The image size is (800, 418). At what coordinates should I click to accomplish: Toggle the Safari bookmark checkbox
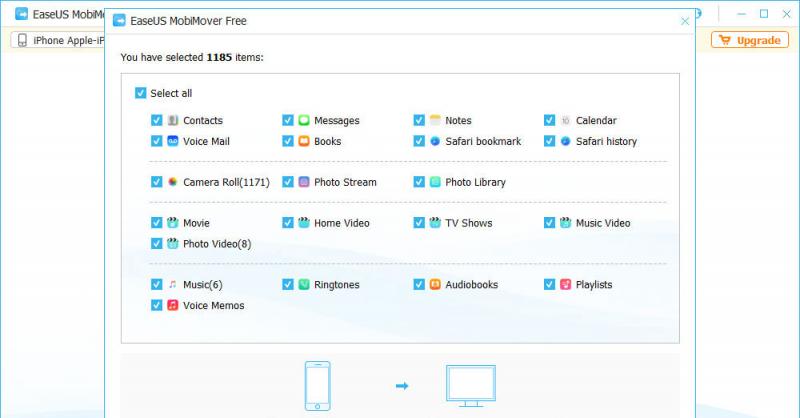419,141
